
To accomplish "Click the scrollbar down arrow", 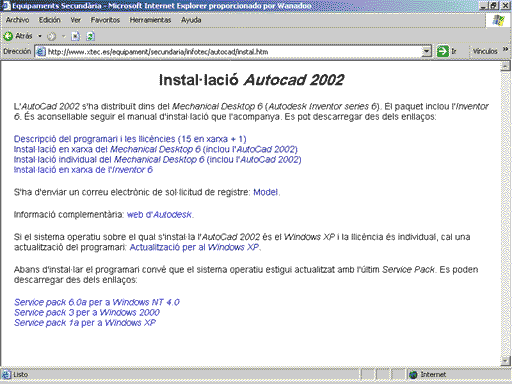I will point(505,360).
